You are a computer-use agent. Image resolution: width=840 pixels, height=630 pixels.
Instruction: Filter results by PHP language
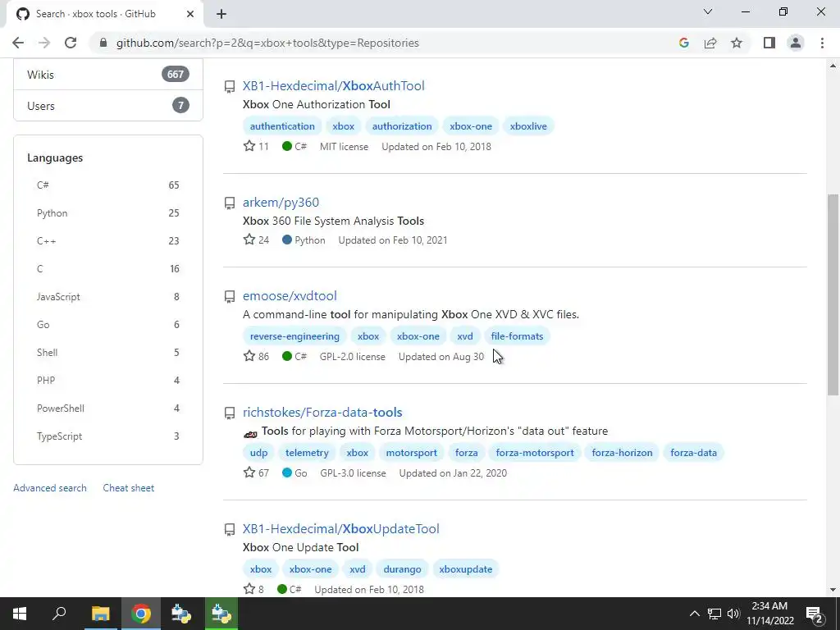click(x=108, y=380)
